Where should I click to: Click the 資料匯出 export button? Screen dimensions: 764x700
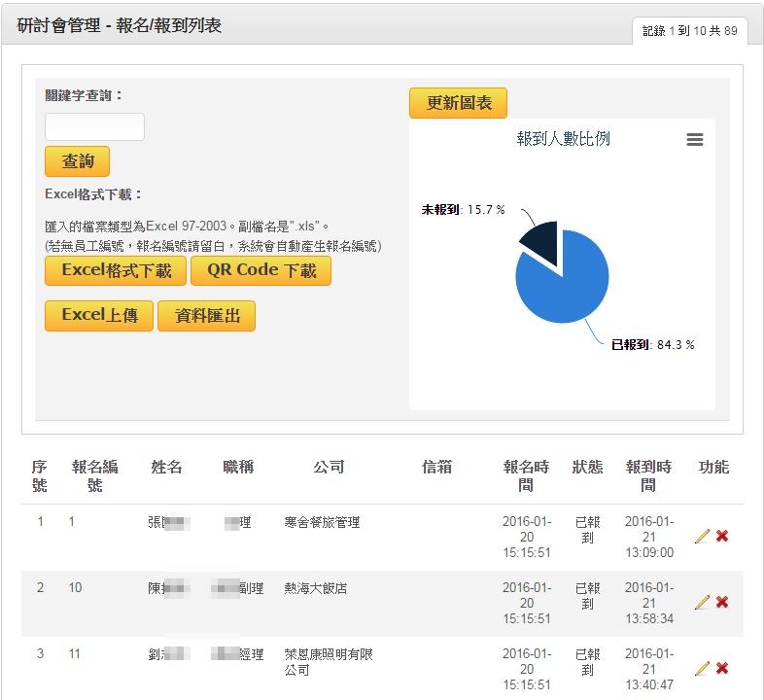207,315
